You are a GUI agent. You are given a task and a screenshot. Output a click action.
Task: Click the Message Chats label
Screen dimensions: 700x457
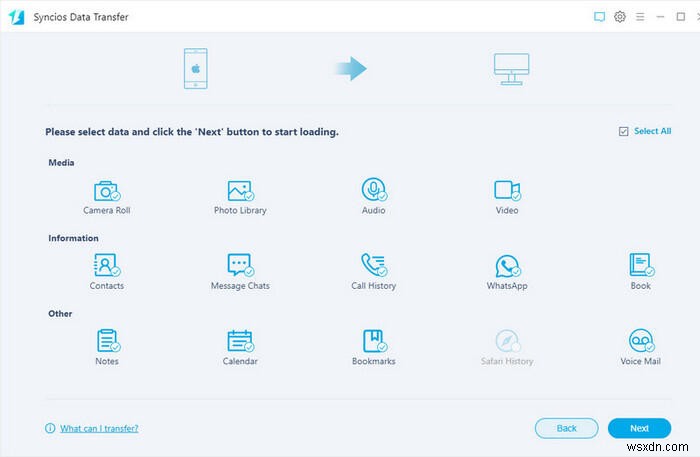pos(240,286)
